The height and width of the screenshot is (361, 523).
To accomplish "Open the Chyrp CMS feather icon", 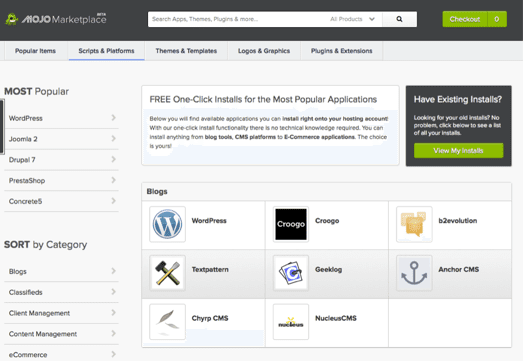I will (x=167, y=322).
